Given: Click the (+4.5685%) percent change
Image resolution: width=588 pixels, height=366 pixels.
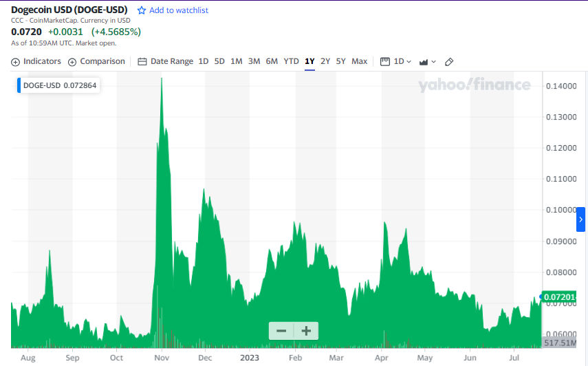Looking at the screenshot, I should 116,32.
